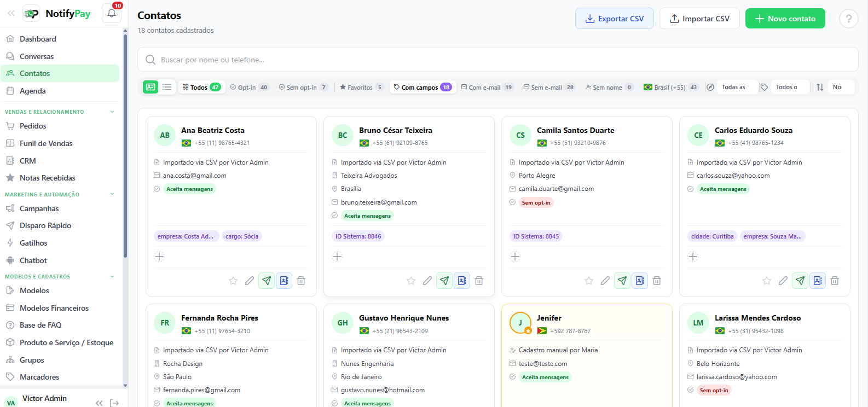Send message to Bruno César Teixeira
This screenshot has width=868, height=407.
444,281
